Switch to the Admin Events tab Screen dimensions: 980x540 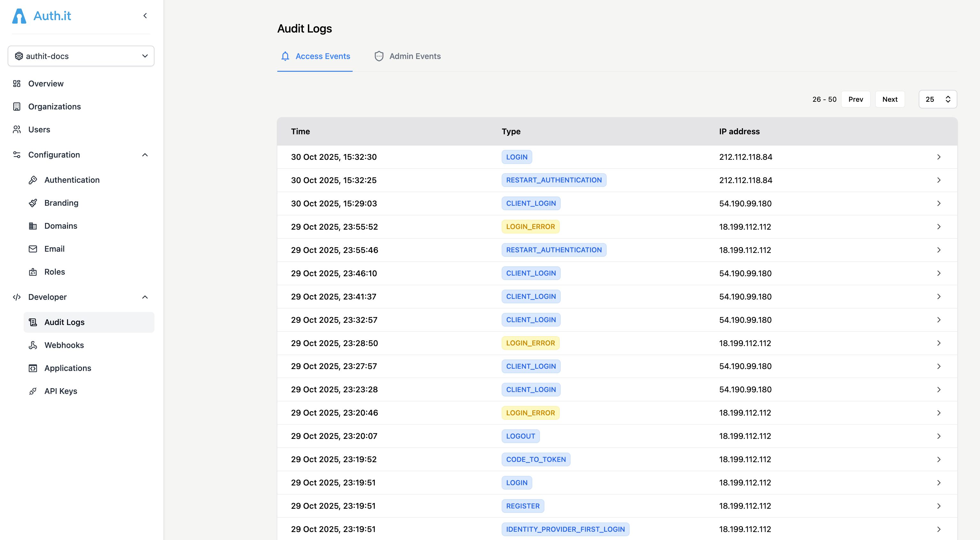click(407, 56)
